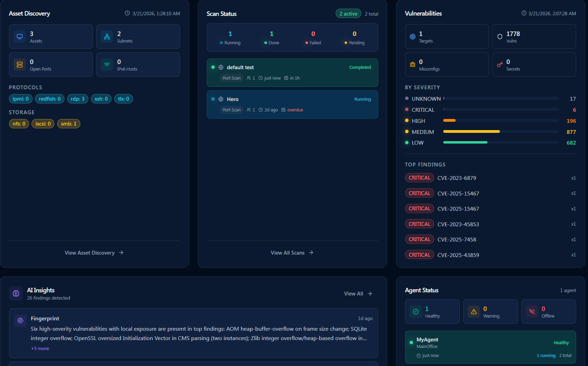The width and height of the screenshot is (588, 366).
Task: Click the UNKNOWN severity row label
Action: [x=426, y=99]
